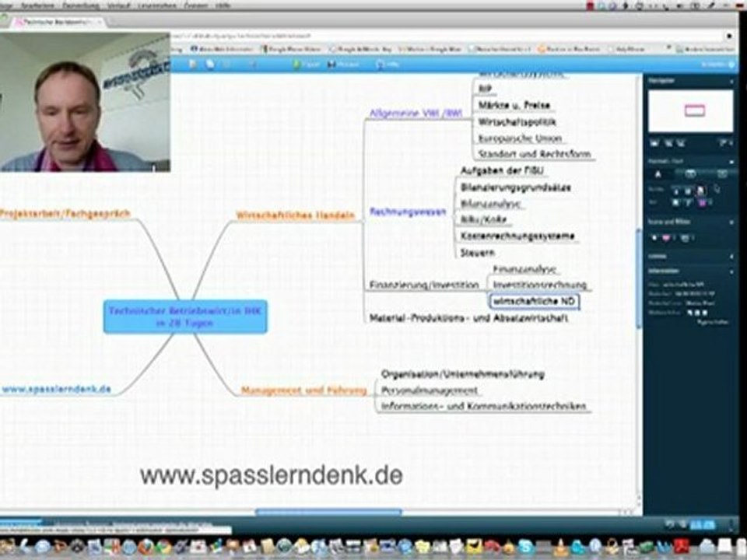Select the middle Format tab icon
The height and width of the screenshot is (560, 747).
[x=690, y=174]
